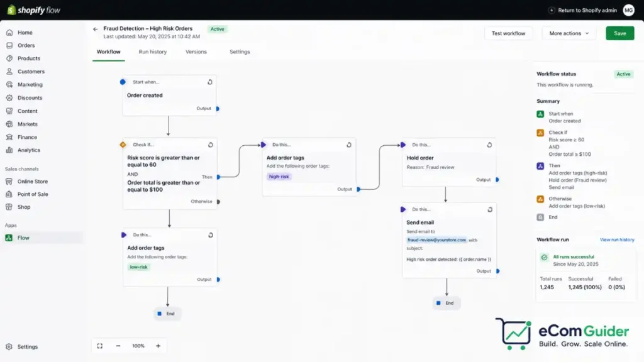Click the Shopify Flow logo
Screen dimensions: 644x362
tap(34, 10)
